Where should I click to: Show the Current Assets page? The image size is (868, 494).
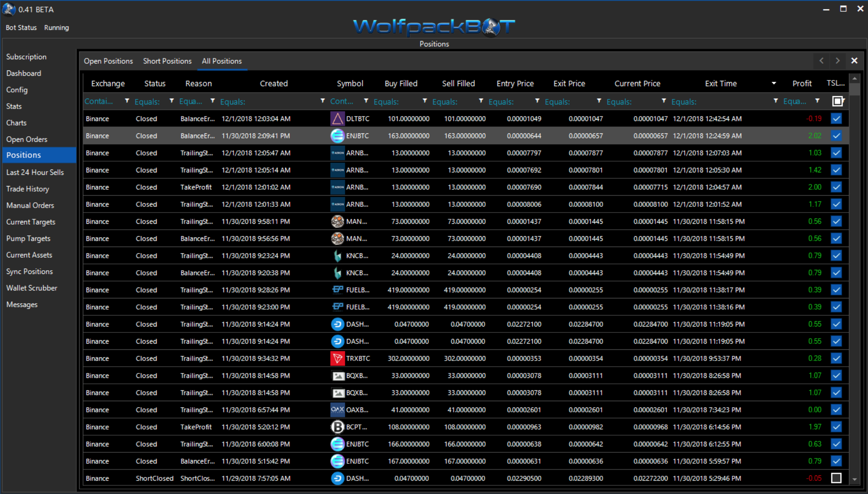tap(29, 255)
